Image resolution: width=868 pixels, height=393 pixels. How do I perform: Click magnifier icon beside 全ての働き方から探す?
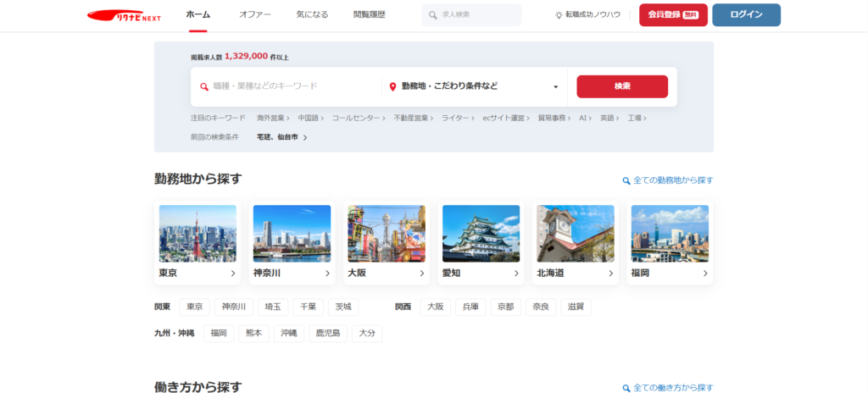626,388
